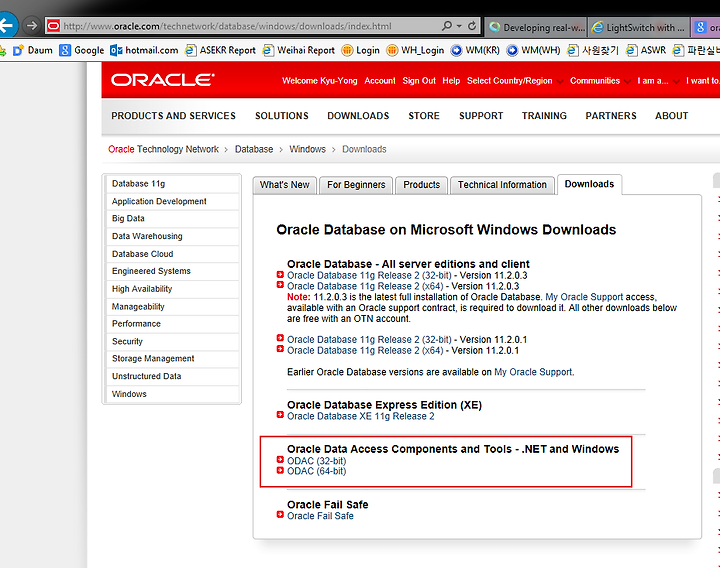Open the TRAINING menu

(544, 116)
